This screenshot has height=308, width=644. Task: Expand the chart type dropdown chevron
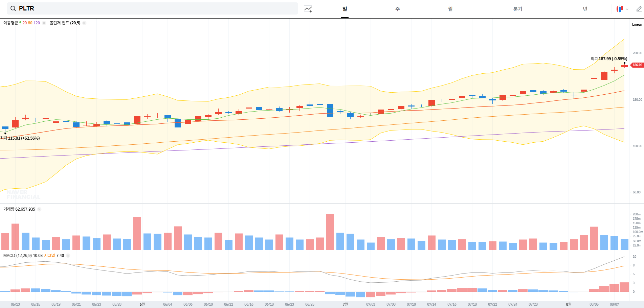[627, 9]
